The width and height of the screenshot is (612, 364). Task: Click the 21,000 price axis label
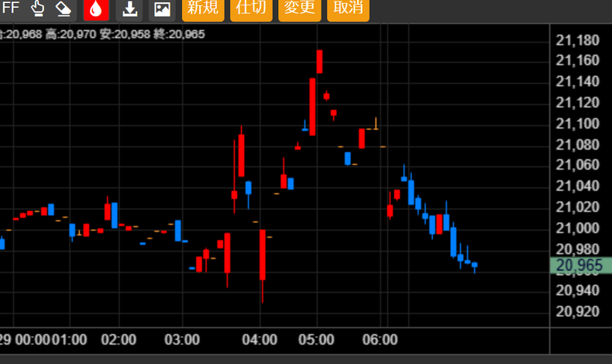tap(577, 228)
